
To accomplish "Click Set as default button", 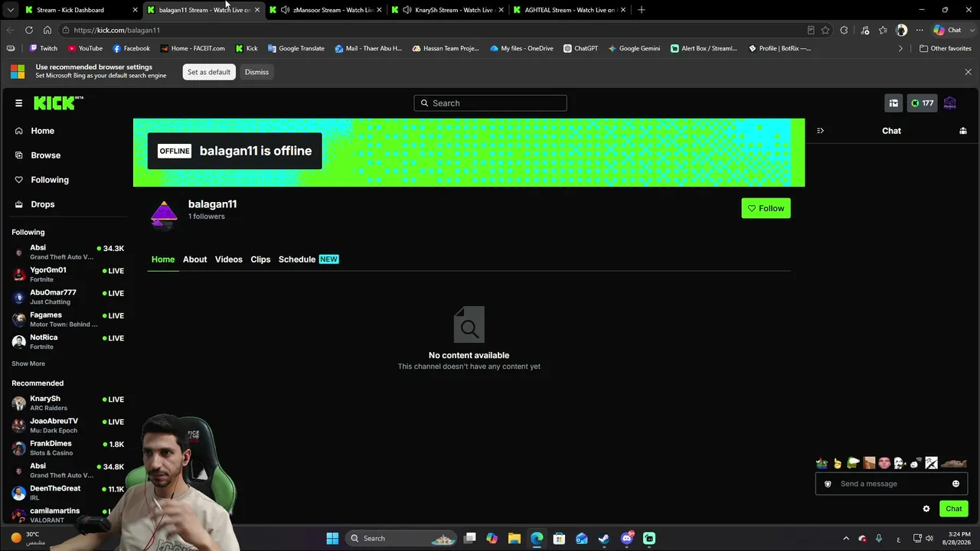I will pos(208,72).
